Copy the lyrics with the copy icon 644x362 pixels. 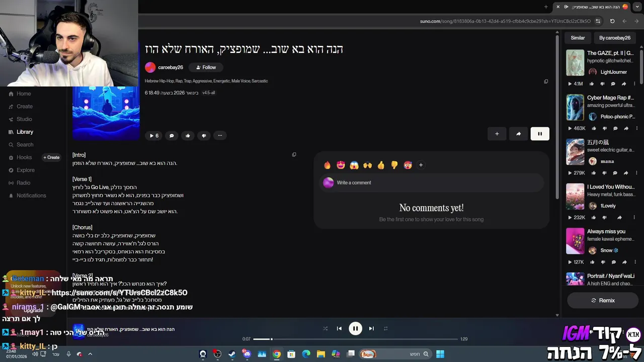(294, 155)
